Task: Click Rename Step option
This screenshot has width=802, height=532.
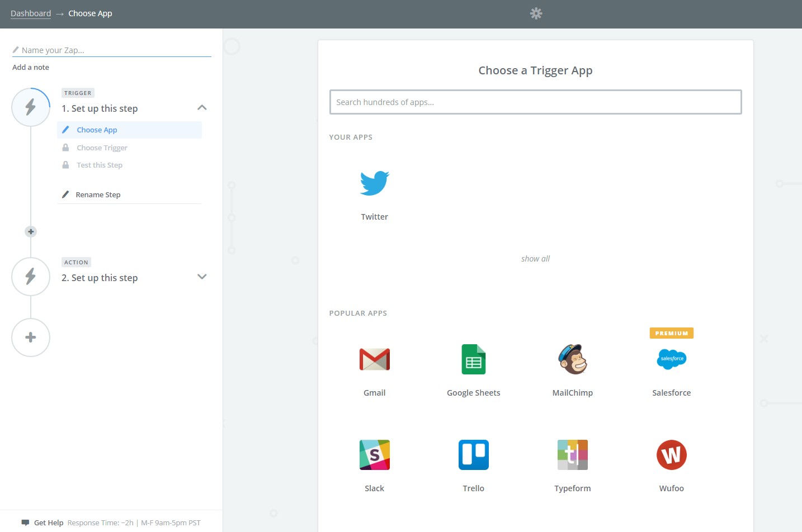Action: pos(98,194)
